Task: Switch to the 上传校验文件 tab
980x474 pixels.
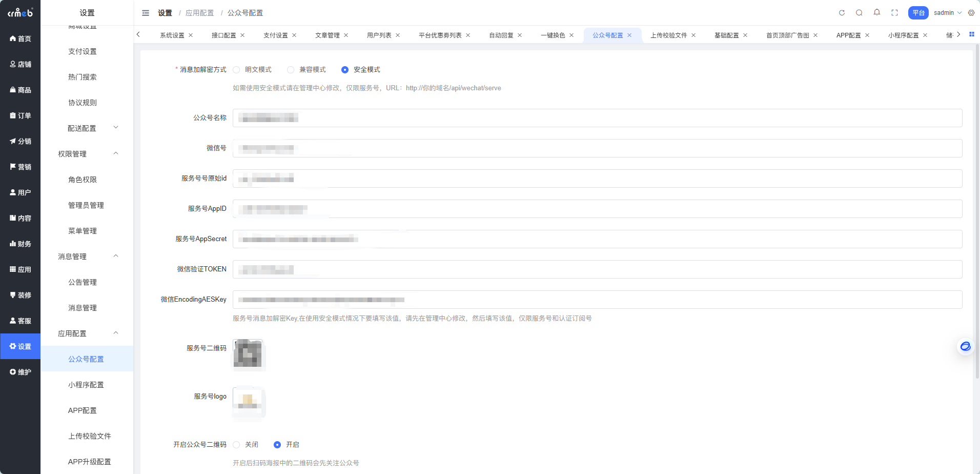Action: click(668, 35)
